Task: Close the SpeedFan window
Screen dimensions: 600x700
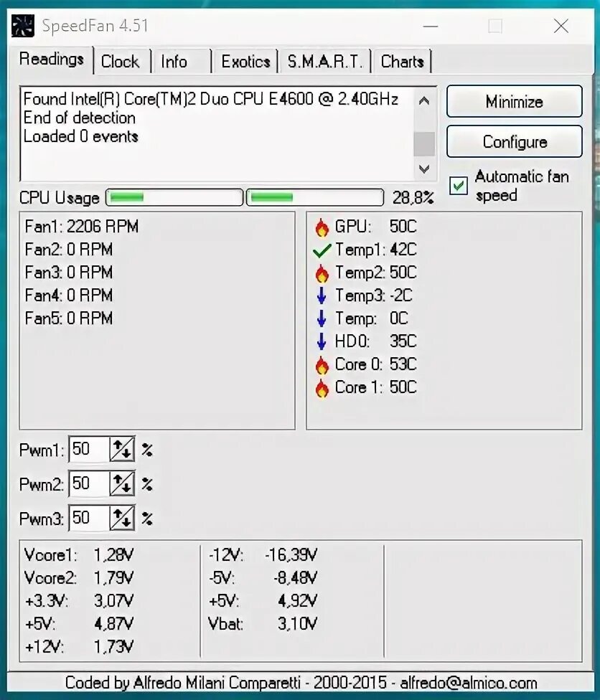Action: pyautogui.click(x=561, y=27)
